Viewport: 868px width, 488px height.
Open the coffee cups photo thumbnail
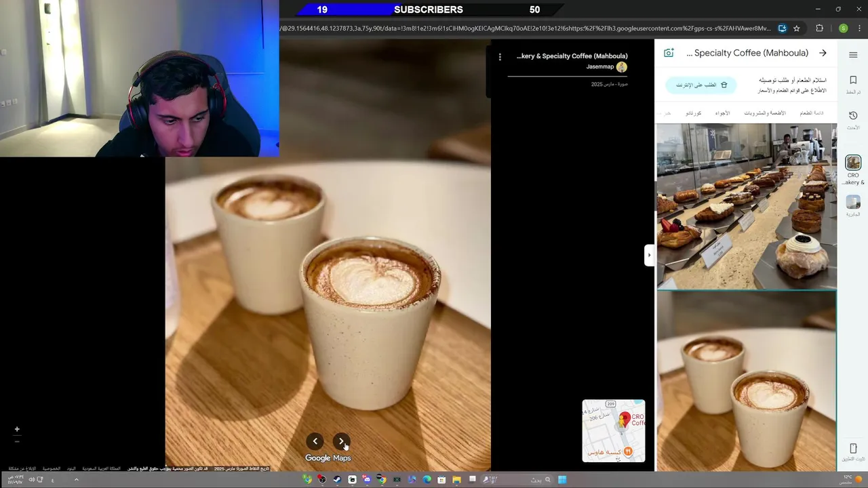[747, 381]
